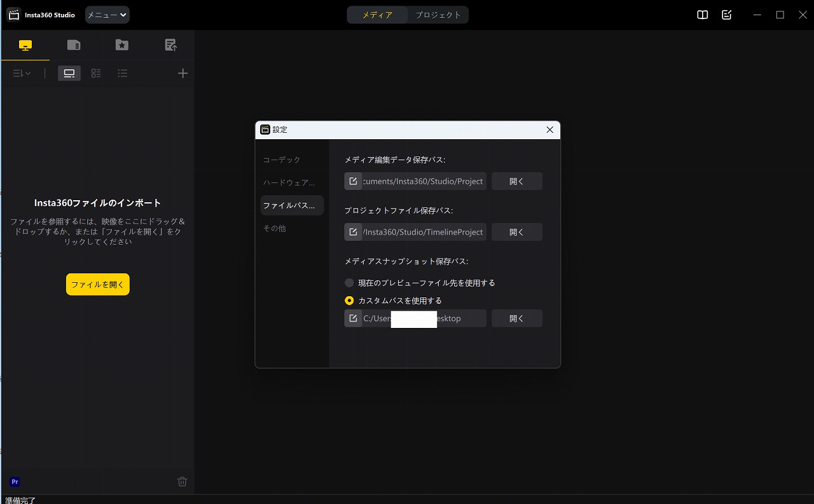The image size is (814, 504).
Task: Edit the project file save path icon
Action: click(x=353, y=232)
